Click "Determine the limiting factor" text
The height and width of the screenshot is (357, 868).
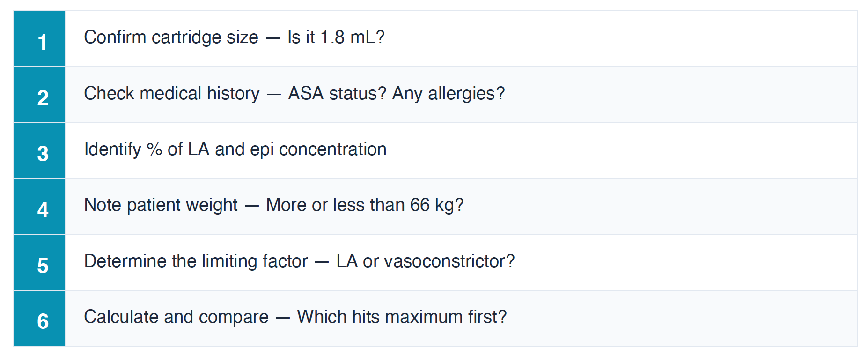196,261
